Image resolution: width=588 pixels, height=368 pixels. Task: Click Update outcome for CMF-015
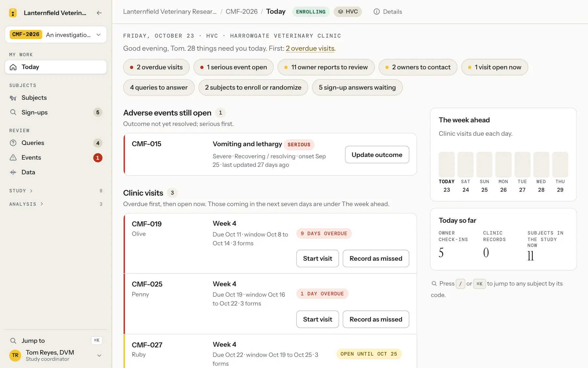coord(377,155)
